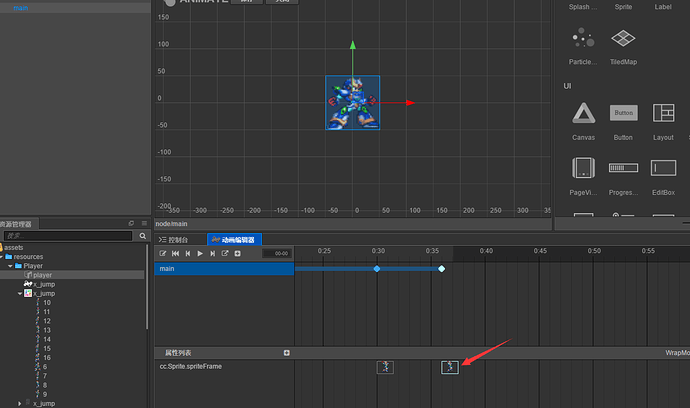690x408 pixels.
Task: Click the 00-00 time field
Action: coord(276,254)
